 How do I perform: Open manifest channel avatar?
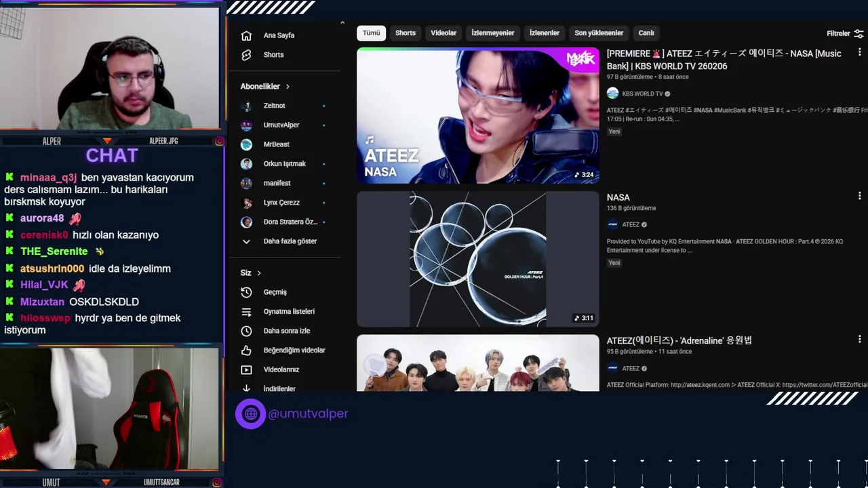tap(247, 183)
